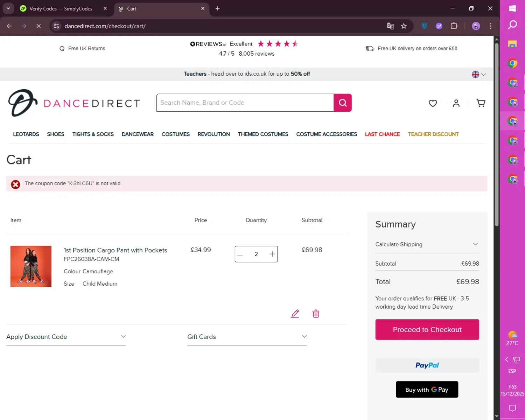This screenshot has width=525, height=420.
Task: Open COSTUMES menu
Action: [175, 134]
